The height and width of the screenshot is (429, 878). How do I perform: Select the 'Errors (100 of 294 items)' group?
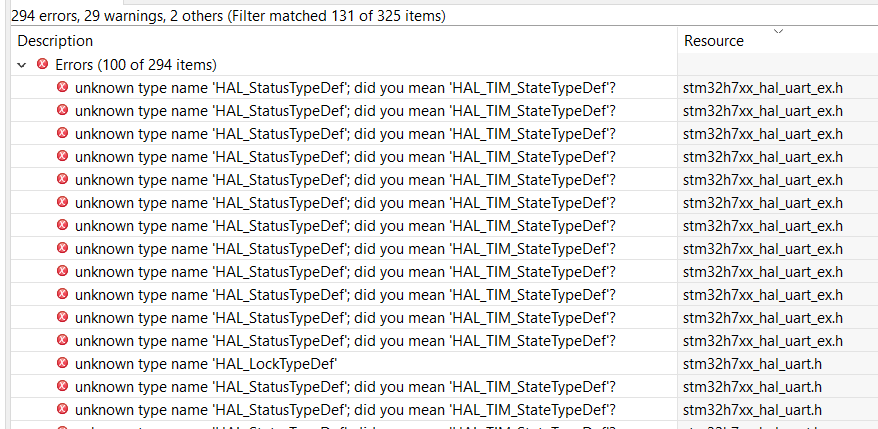coord(135,65)
